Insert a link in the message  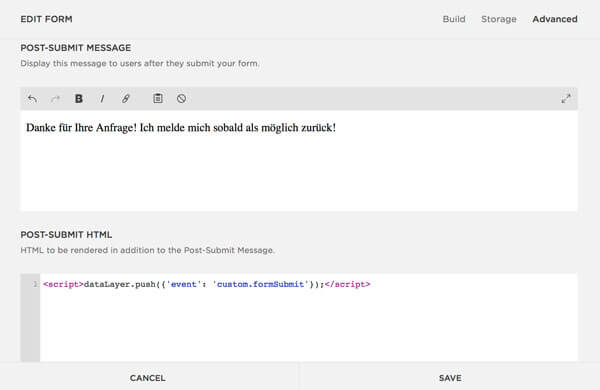click(x=126, y=99)
